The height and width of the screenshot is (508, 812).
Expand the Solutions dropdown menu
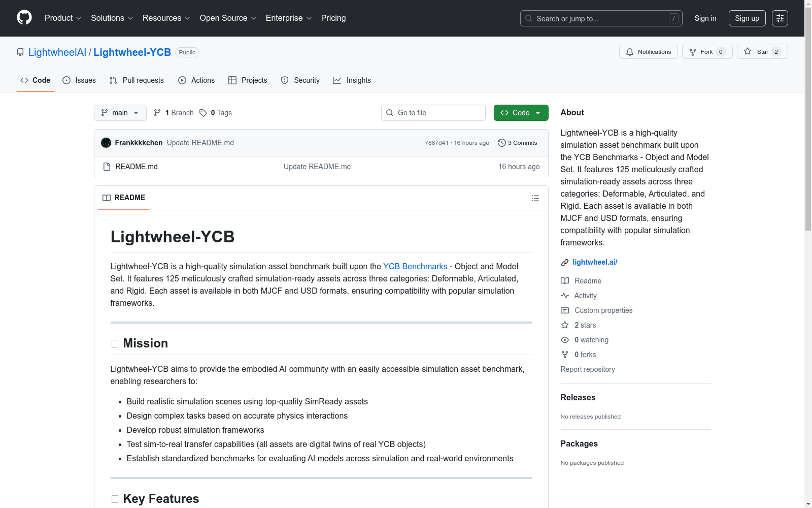[112, 18]
